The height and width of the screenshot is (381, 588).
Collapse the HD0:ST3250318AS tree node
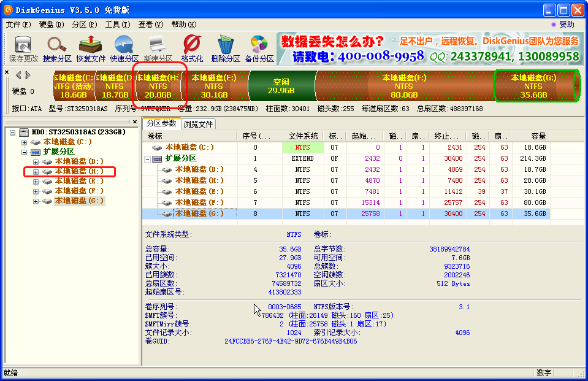pos(12,132)
